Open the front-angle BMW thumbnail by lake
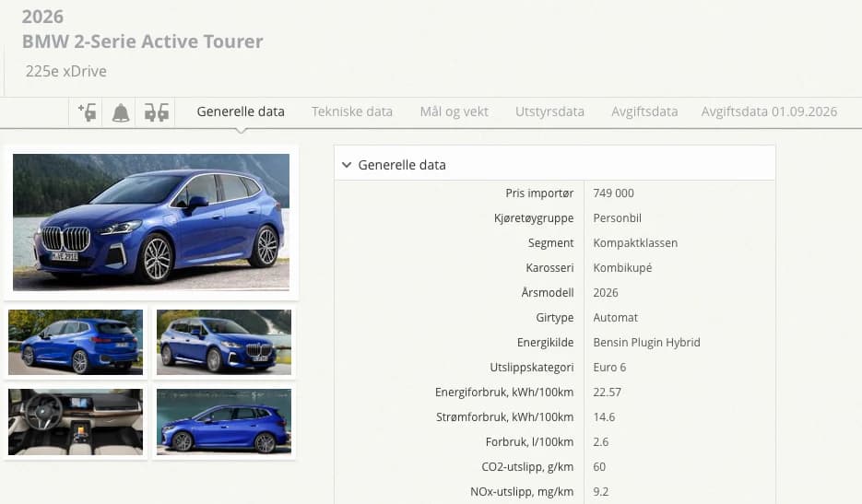The height and width of the screenshot is (504, 862). coord(224,343)
